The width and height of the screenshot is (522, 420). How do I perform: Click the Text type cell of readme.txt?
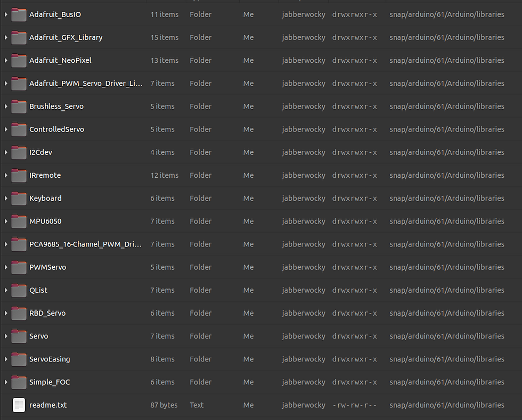point(197,405)
